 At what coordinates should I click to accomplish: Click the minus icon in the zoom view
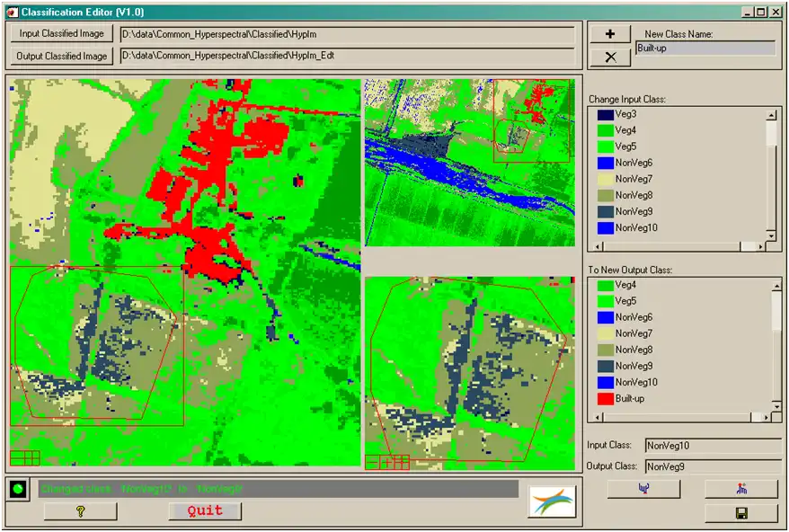point(372,462)
